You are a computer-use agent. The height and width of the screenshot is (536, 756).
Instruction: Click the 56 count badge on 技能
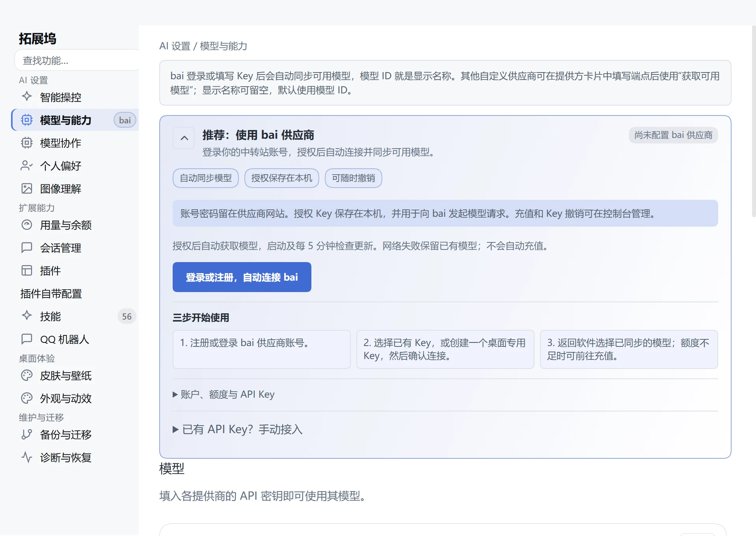click(x=127, y=316)
